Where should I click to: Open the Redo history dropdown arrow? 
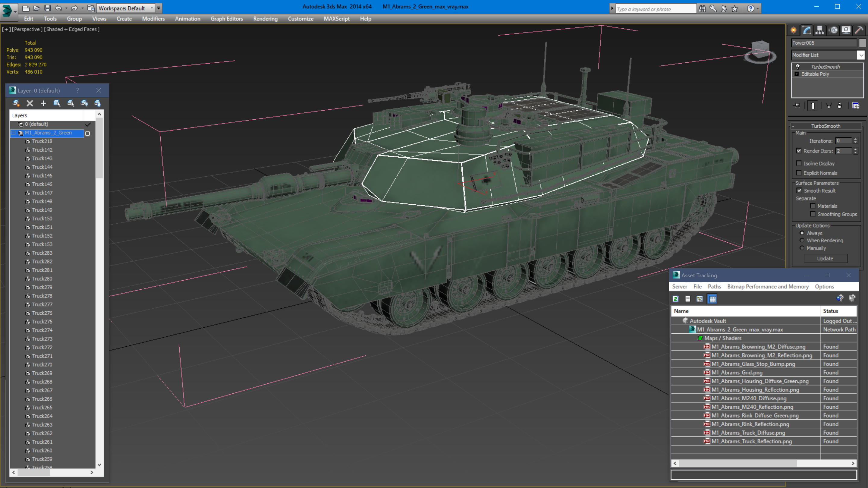pyautogui.click(x=82, y=8)
